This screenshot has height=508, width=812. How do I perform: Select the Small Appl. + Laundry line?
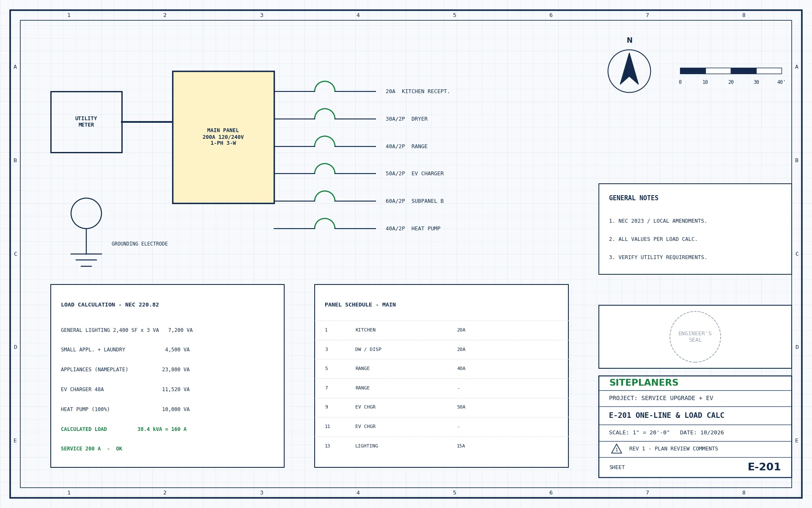(x=125, y=350)
